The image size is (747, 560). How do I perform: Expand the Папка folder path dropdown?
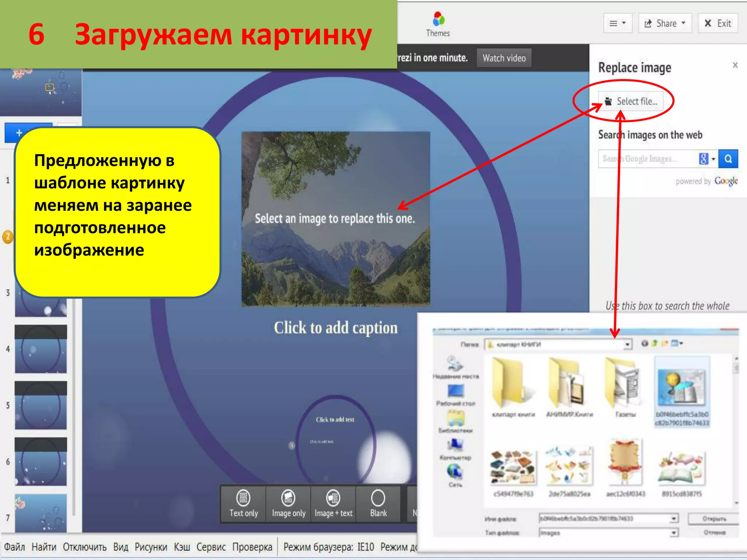(x=627, y=344)
